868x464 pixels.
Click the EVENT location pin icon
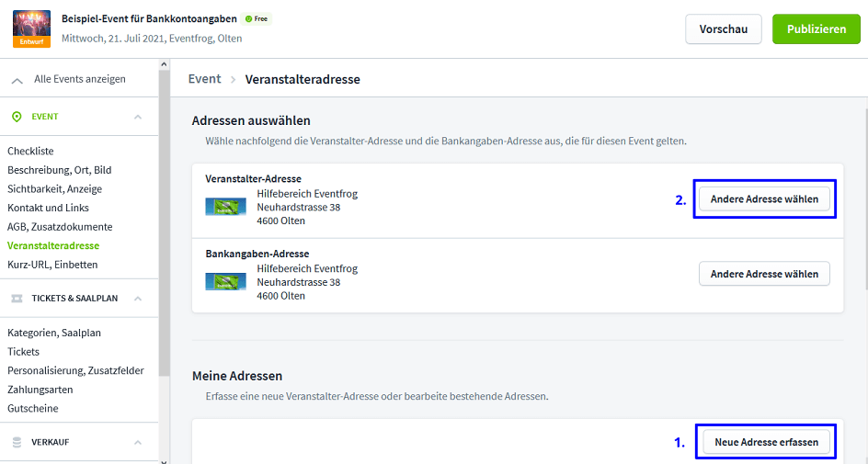click(x=17, y=117)
